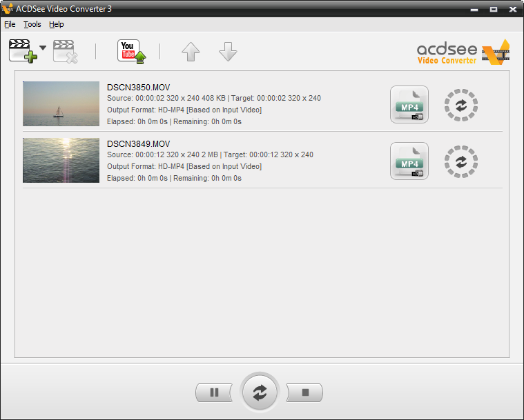Click the app icon in title bar

[x=8, y=9]
